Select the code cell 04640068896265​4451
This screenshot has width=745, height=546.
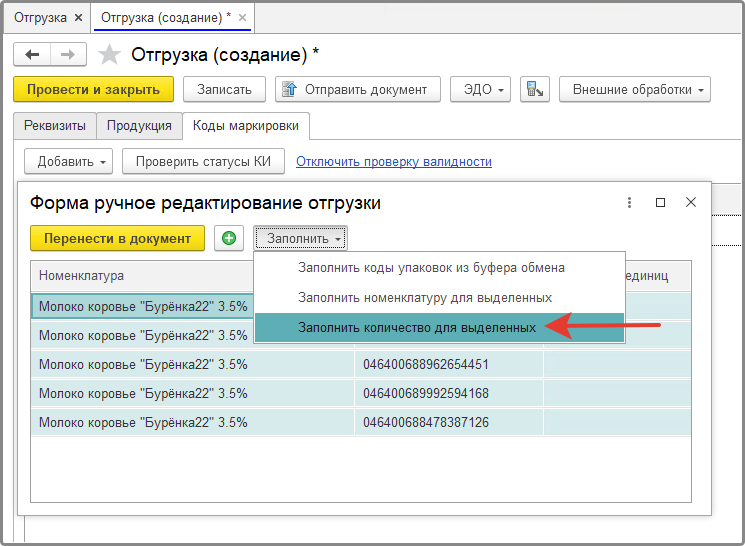[449, 364]
